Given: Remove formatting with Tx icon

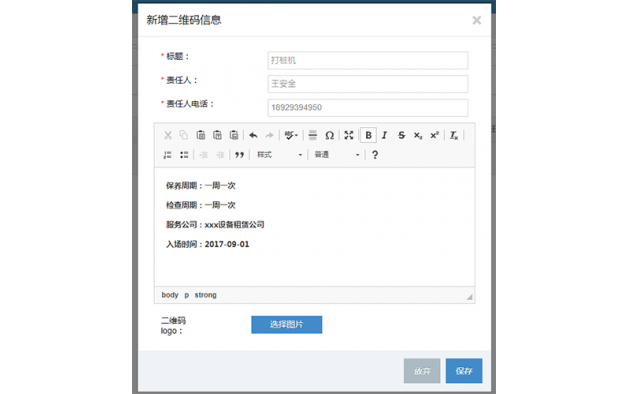Looking at the screenshot, I should 454,135.
